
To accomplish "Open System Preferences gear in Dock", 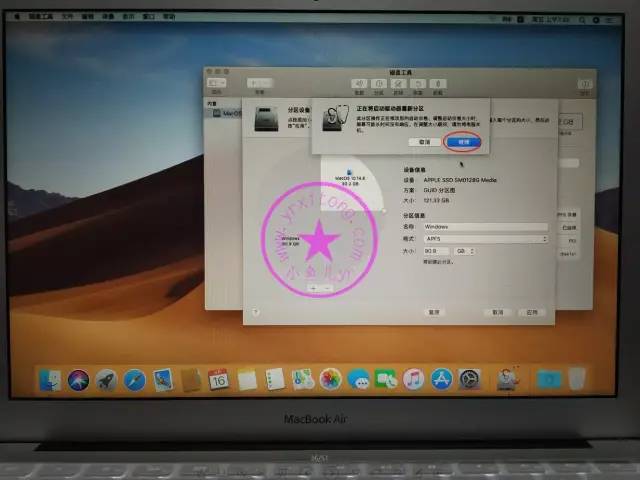I will 469,380.
